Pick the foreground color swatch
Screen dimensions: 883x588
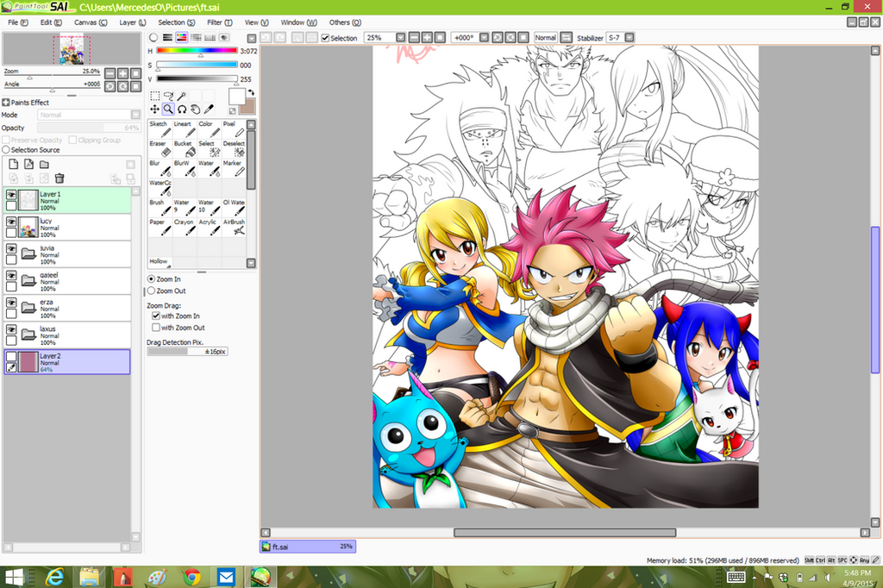coord(236,96)
